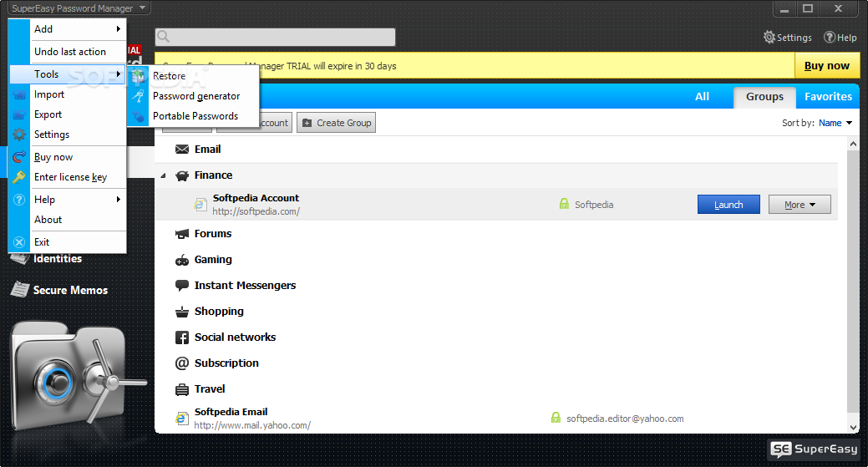Click the Finance piggy bank icon
The height and width of the screenshot is (467, 868).
(x=182, y=176)
